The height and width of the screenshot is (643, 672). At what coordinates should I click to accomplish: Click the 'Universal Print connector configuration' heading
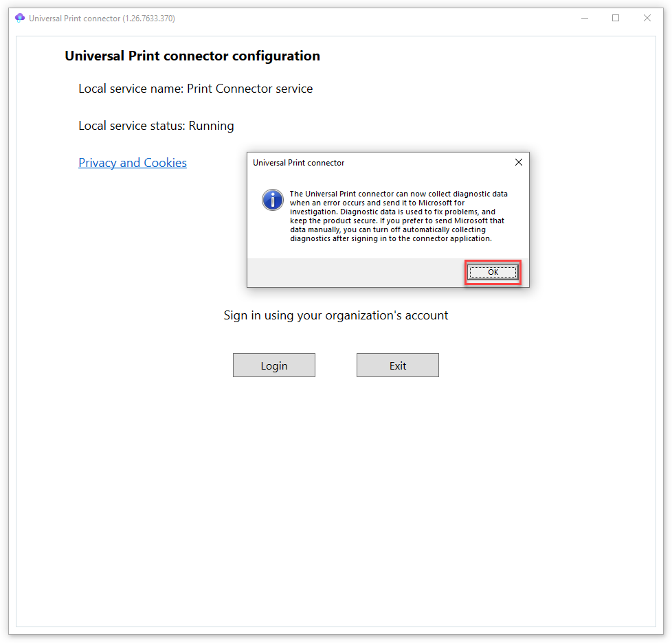(192, 56)
